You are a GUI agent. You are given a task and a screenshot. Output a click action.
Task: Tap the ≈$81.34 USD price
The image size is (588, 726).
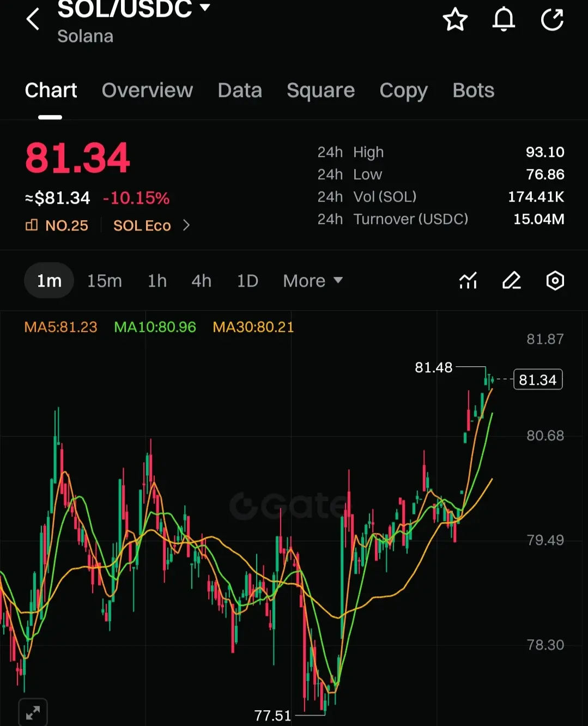(58, 198)
